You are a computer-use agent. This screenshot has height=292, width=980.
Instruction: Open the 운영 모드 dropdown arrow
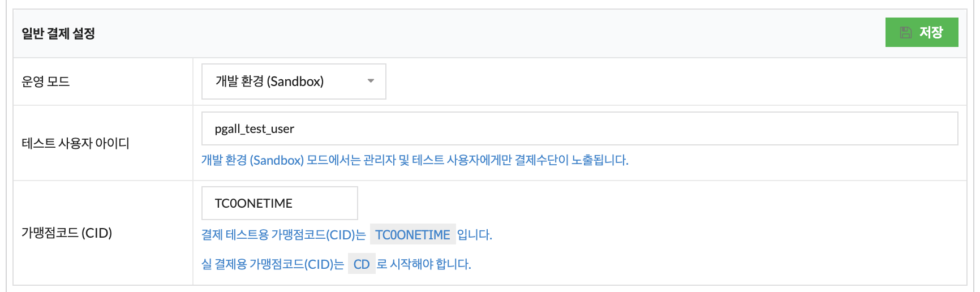coord(371,81)
